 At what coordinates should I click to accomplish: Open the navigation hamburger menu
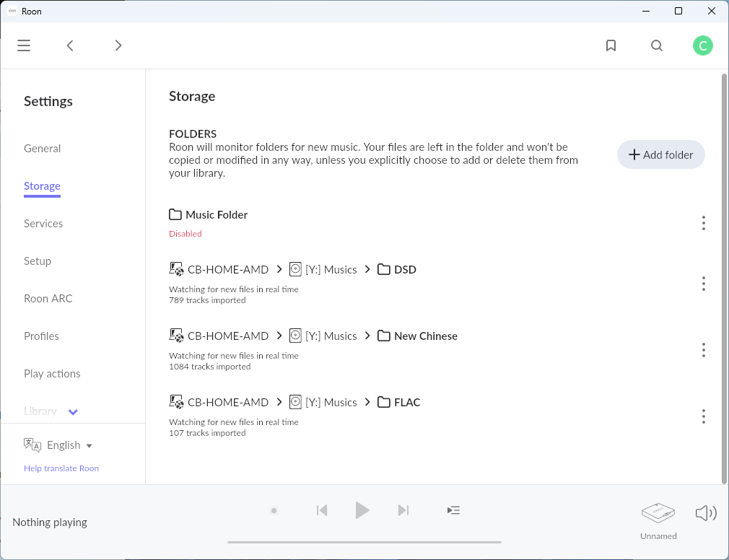tap(23, 45)
